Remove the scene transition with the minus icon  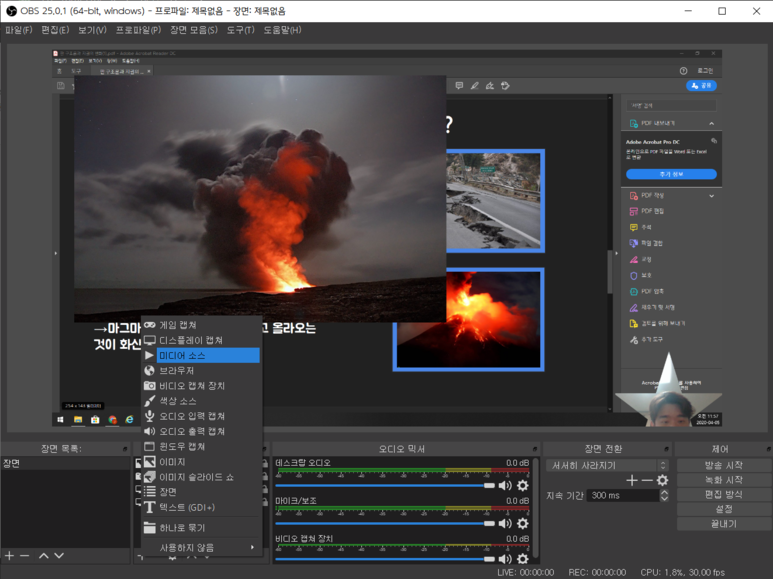click(x=647, y=480)
